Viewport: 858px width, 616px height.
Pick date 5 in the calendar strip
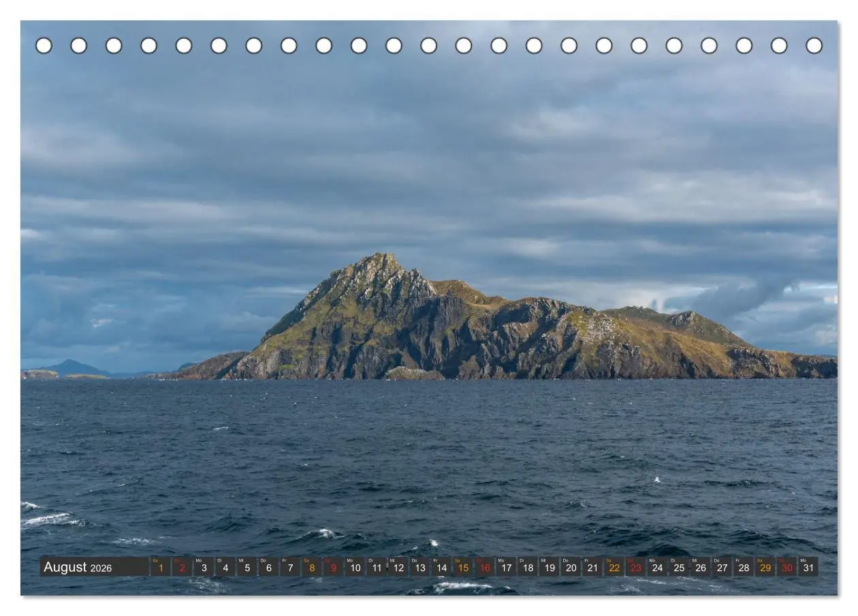point(247,566)
